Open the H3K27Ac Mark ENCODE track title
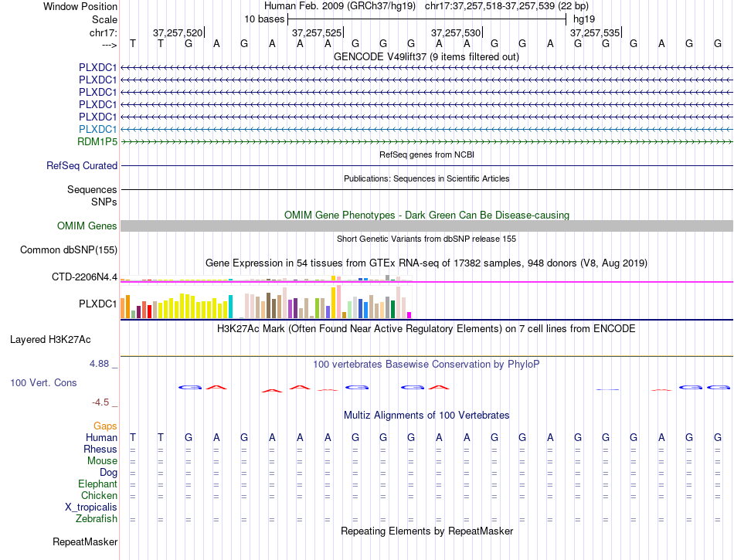This screenshot has height=560, width=734. pyautogui.click(x=426, y=329)
